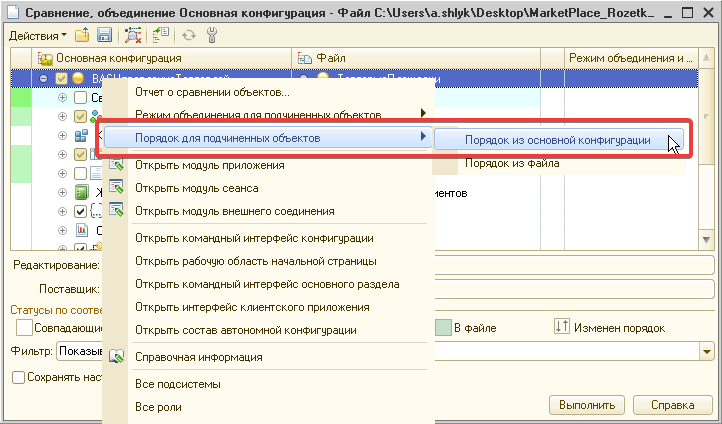Screen dimensions: 722x424
Task: Click the green В файле color swatch
Action: [441, 327]
